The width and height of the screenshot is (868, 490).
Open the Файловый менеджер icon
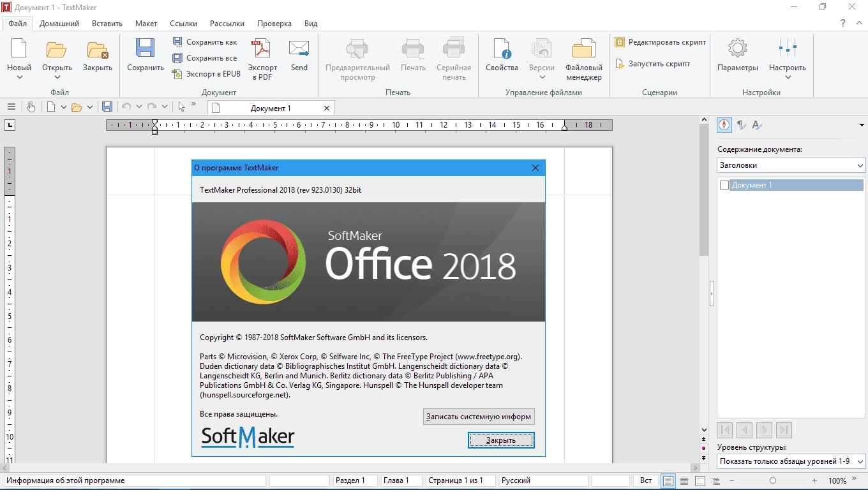(583, 49)
